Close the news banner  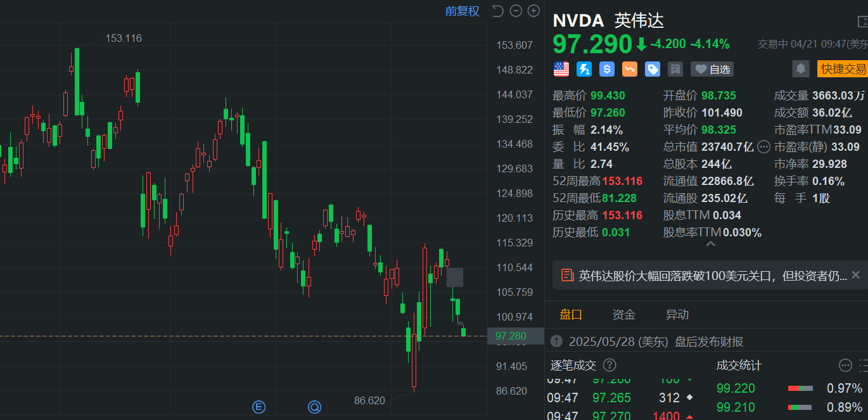tap(855, 274)
